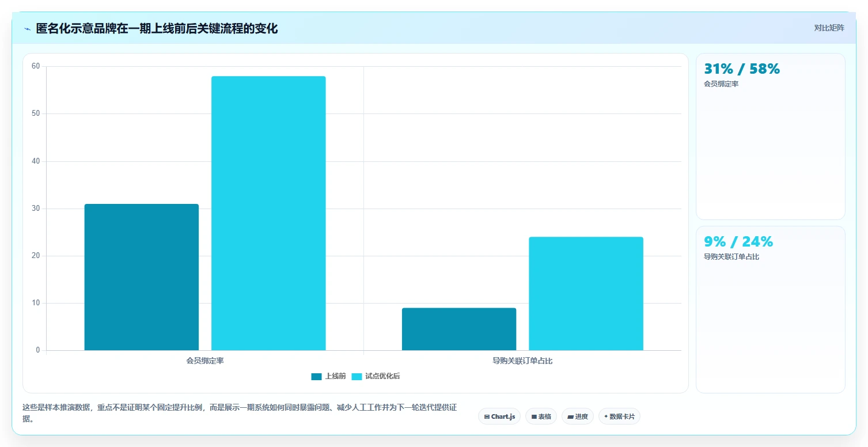
Task: Click the chart title heading text
Action: coord(157,29)
